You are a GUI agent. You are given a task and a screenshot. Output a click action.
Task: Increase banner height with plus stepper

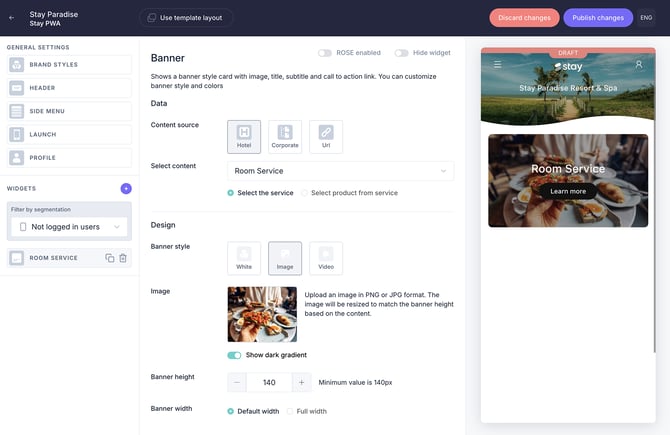(301, 382)
